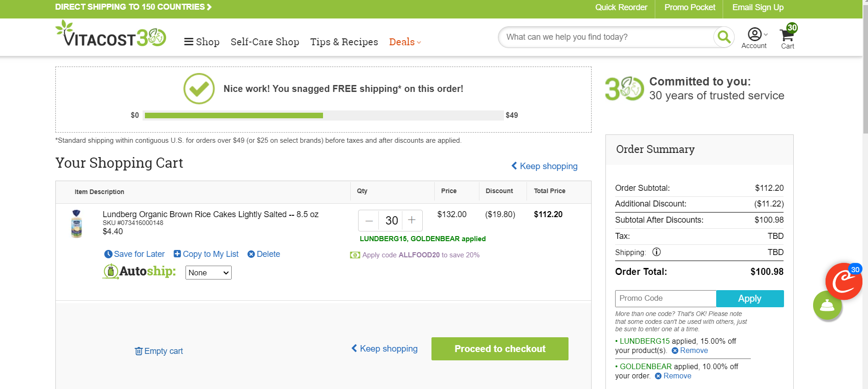The height and width of the screenshot is (389, 868).
Task: Open the Account menu icon
Action: coord(754,38)
